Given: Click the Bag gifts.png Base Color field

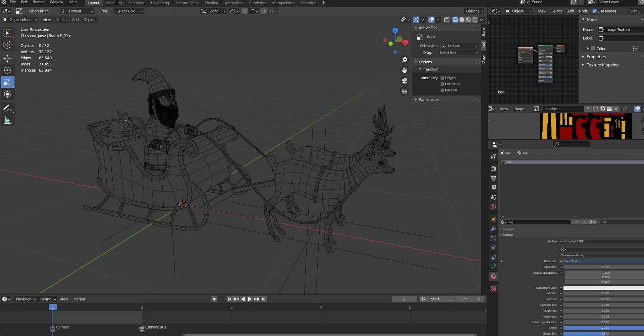Looking at the screenshot, I should tap(603, 261).
